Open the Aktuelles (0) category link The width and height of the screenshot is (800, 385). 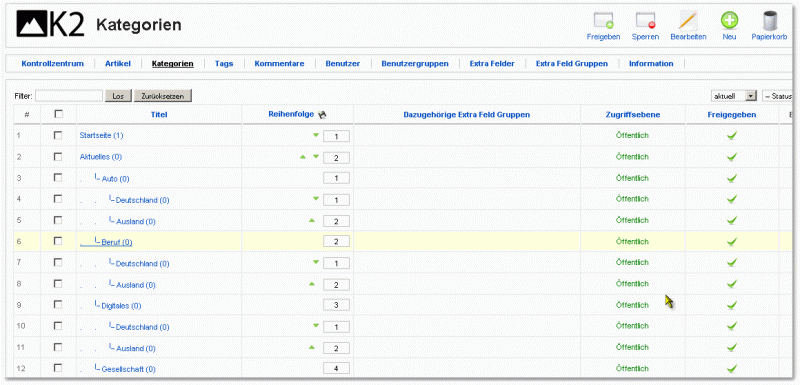(101, 157)
